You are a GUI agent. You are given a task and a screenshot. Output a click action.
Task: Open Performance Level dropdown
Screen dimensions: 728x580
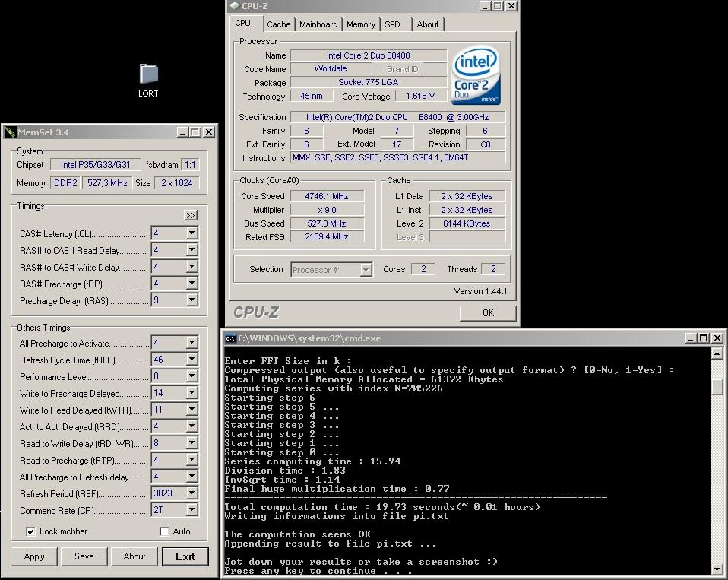[x=191, y=376]
